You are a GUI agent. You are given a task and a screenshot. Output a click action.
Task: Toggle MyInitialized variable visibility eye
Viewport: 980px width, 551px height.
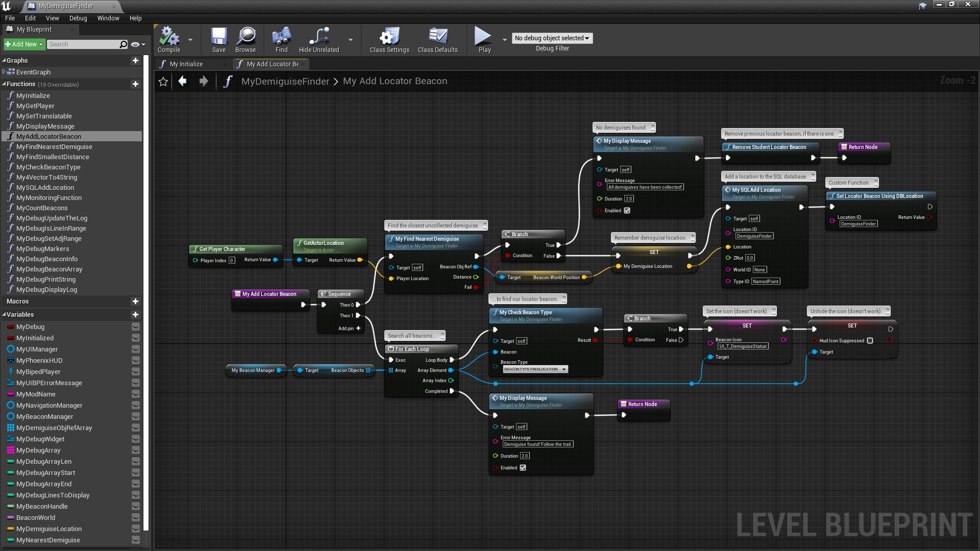[x=136, y=338]
